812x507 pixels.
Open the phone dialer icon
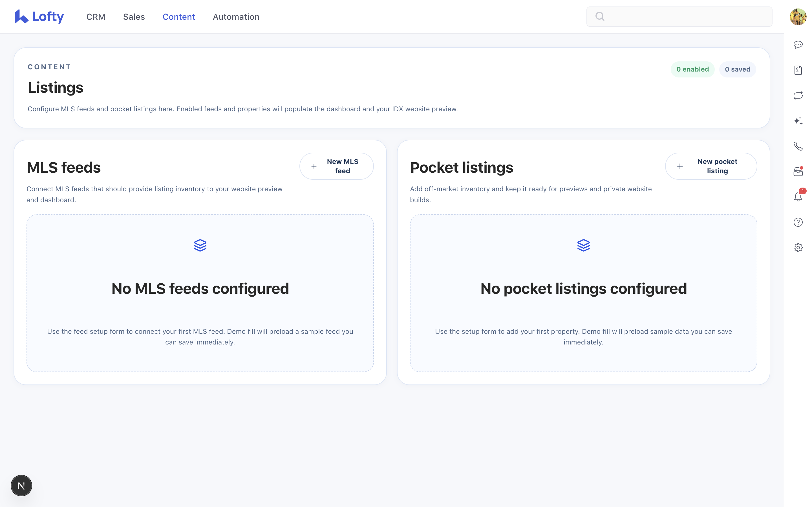(x=798, y=146)
